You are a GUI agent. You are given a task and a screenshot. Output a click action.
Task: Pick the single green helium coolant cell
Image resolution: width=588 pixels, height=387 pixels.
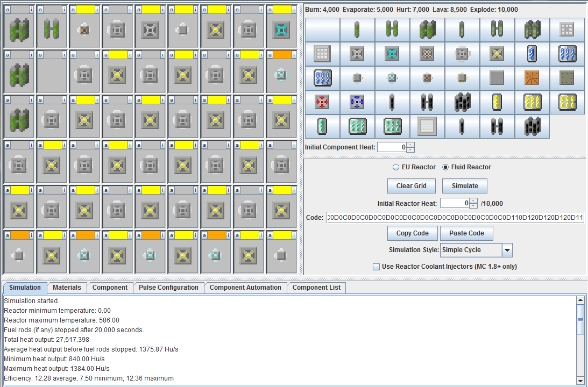[322, 126]
